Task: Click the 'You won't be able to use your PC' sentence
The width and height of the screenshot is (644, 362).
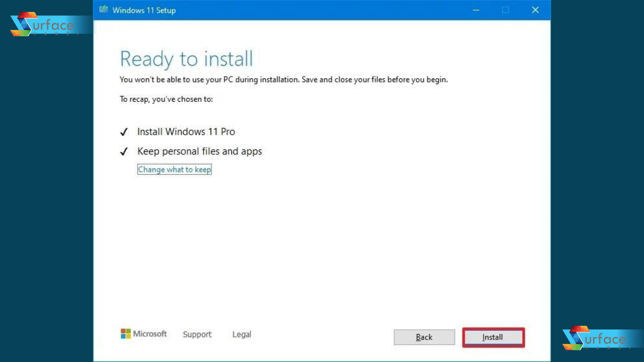Action: click(x=283, y=80)
